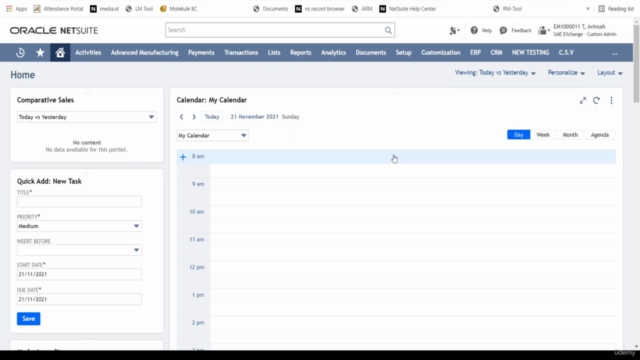Open the Shortcuts star icon
Viewport: 640px width, 360px height.
pyautogui.click(x=40, y=53)
